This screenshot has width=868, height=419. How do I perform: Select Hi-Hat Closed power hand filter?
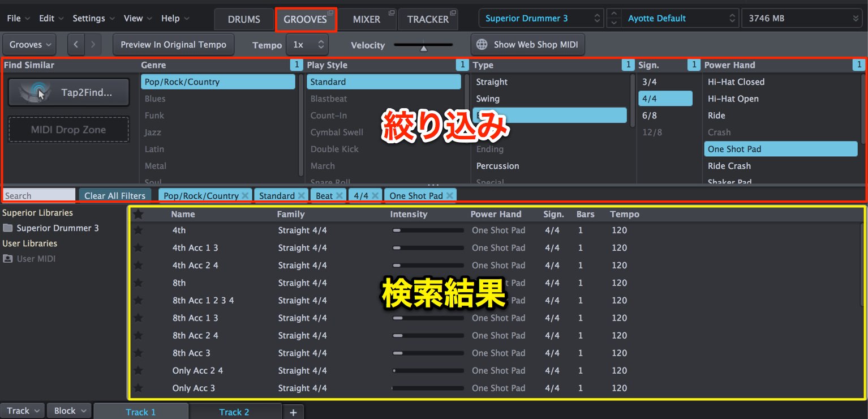(736, 82)
